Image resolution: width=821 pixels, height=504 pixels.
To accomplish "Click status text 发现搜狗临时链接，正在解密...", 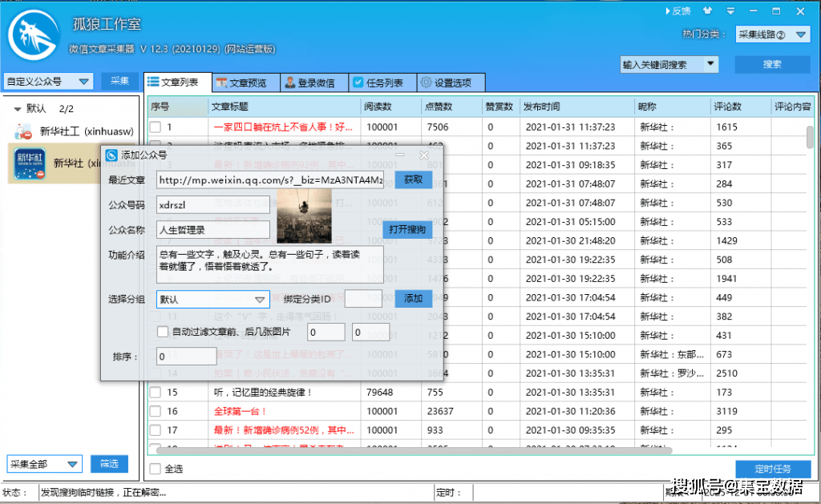I will coord(103,493).
